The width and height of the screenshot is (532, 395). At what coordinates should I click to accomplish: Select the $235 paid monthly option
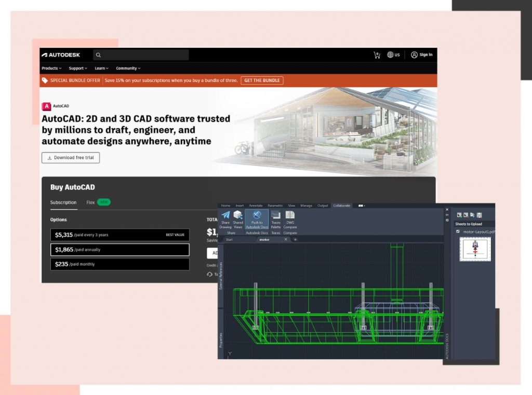pos(120,264)
